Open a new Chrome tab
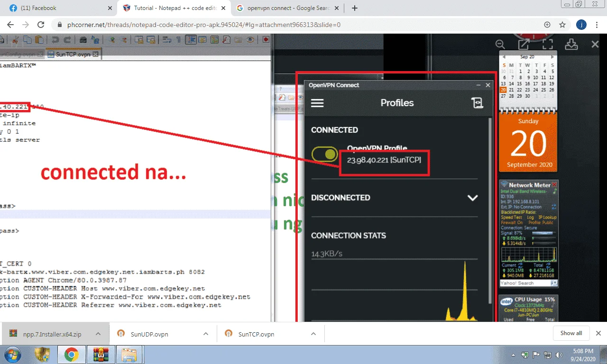Image resolution: width=607 pixels, height=364 pixels. tap(355, 8)
